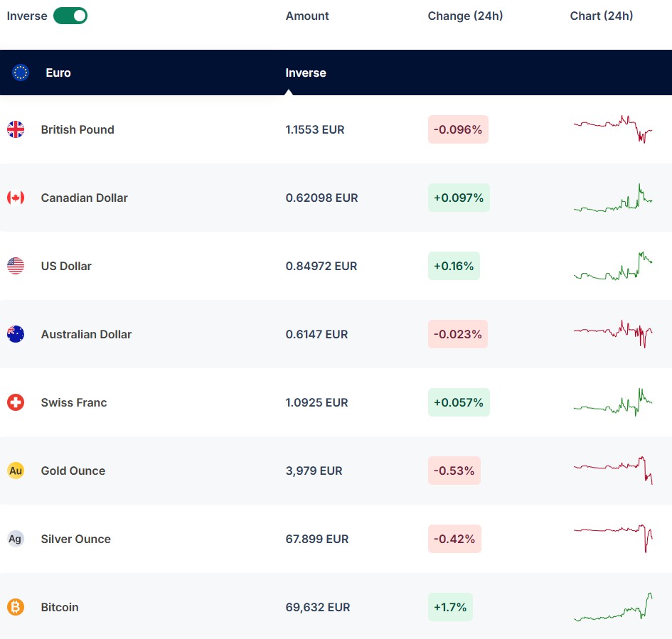Click the Change (24h) column header
Screen dimensions: 672x639
pyautogui.click(x=466, y=16)
